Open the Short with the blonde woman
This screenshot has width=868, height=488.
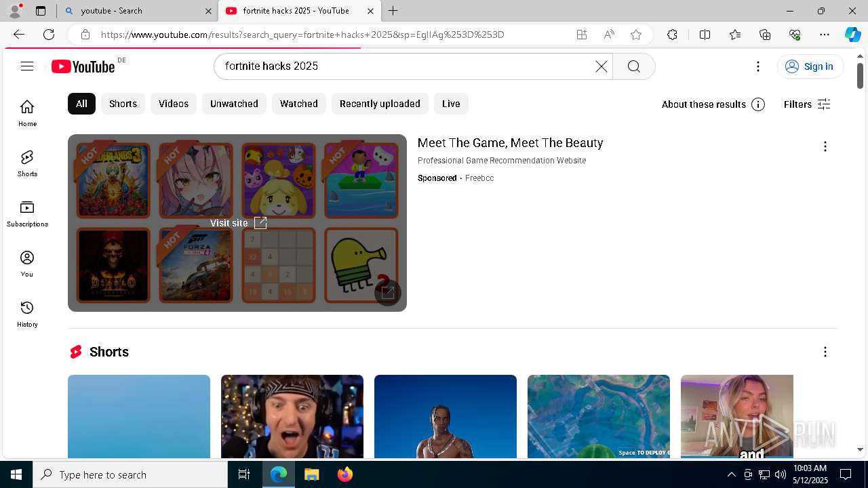tap(737, 416)
